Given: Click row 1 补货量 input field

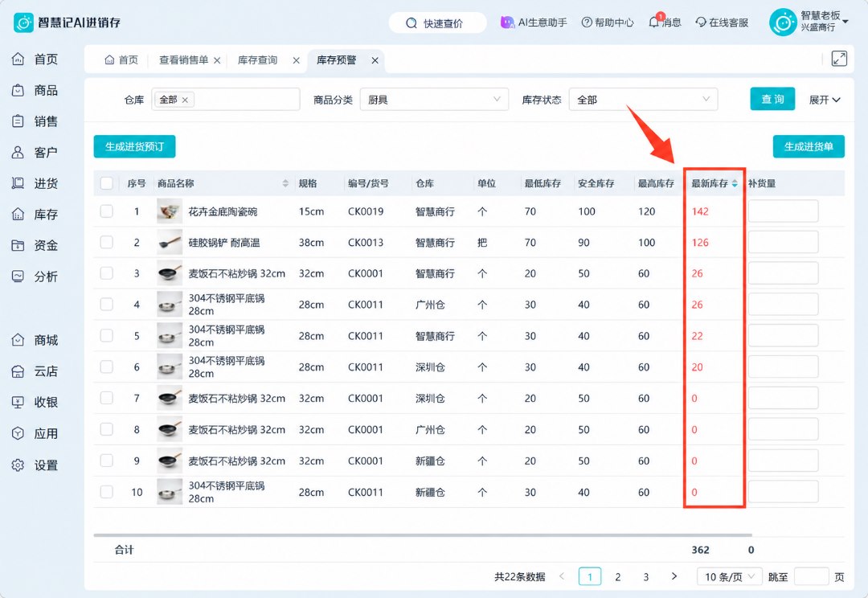Looking at the screenshot, I should click(784, 211).
